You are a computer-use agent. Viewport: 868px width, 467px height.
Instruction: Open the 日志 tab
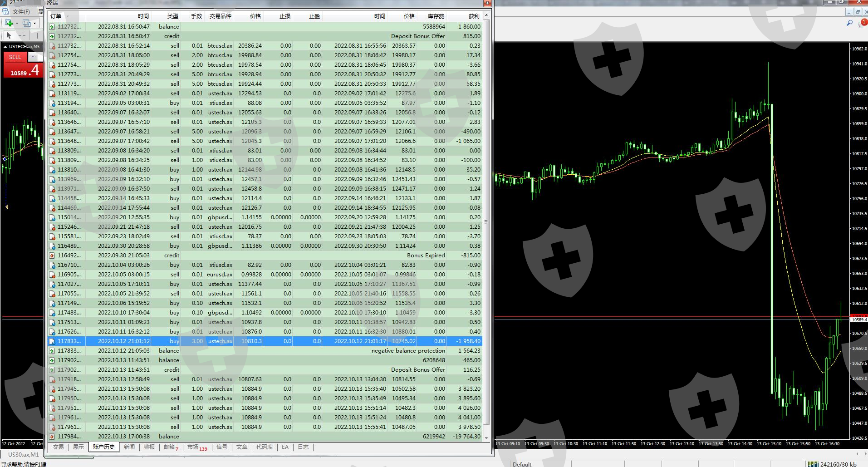pos(303,447)
